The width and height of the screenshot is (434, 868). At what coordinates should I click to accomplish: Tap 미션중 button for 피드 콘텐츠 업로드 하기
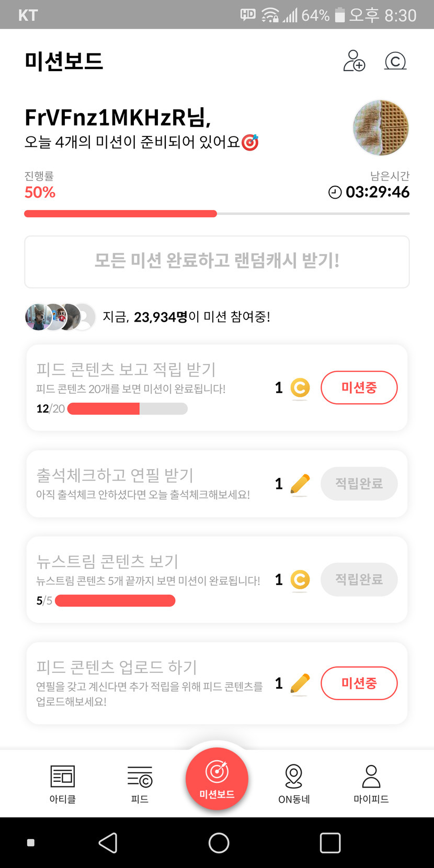point(359,683)
